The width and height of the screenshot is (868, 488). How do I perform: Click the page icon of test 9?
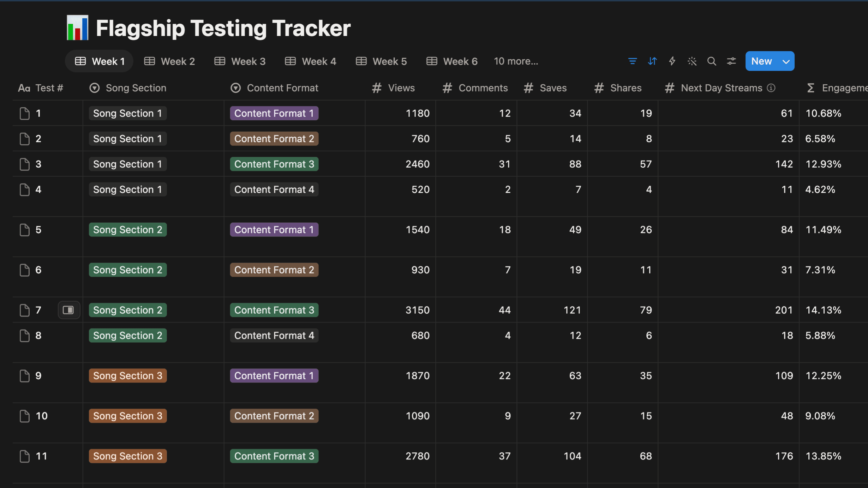point(24,376)
